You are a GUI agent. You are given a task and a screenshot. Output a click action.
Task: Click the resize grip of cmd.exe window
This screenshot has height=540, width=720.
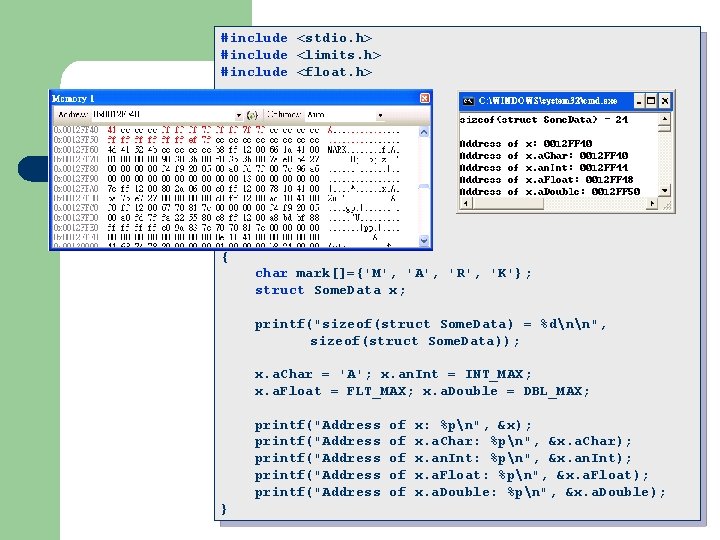[x=666, y=205]
